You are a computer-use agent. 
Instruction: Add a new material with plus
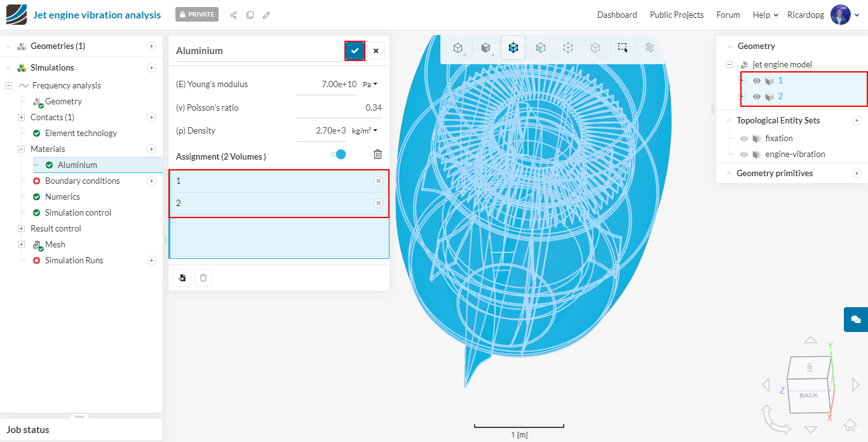tap(151, 149)
